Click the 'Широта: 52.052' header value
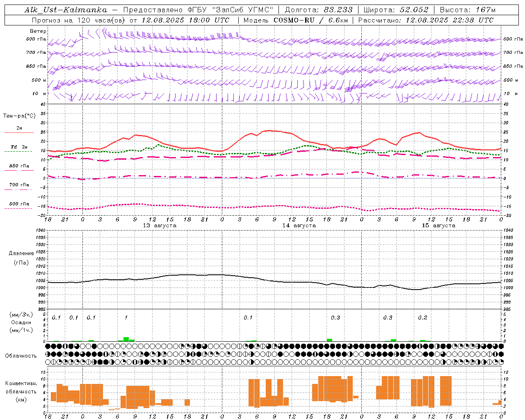525x420 pixels. pyautogui.click(x=396, y=10)
